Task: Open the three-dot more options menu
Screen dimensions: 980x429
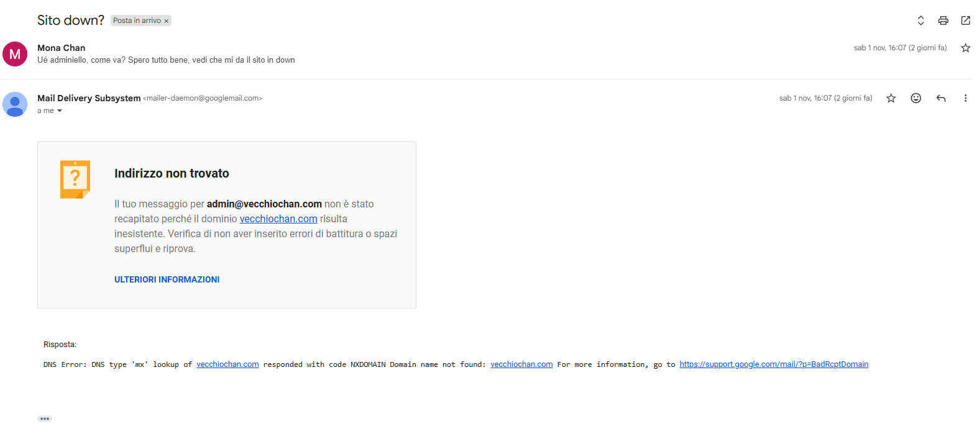Action: tap(965, 98)
